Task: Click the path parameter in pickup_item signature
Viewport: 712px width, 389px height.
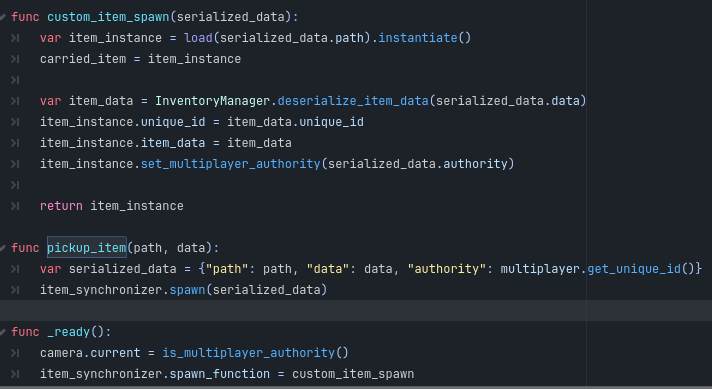Action: point(148,248)
